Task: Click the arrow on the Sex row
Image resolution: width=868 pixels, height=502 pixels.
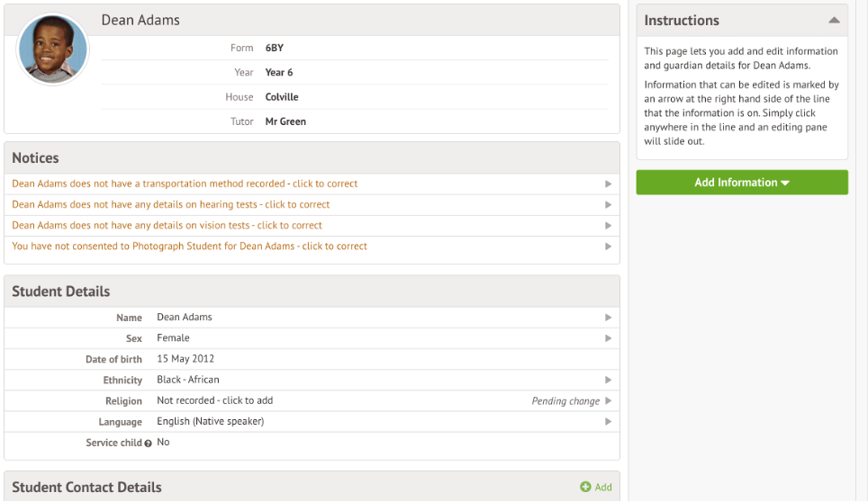Action: (609, 338)
